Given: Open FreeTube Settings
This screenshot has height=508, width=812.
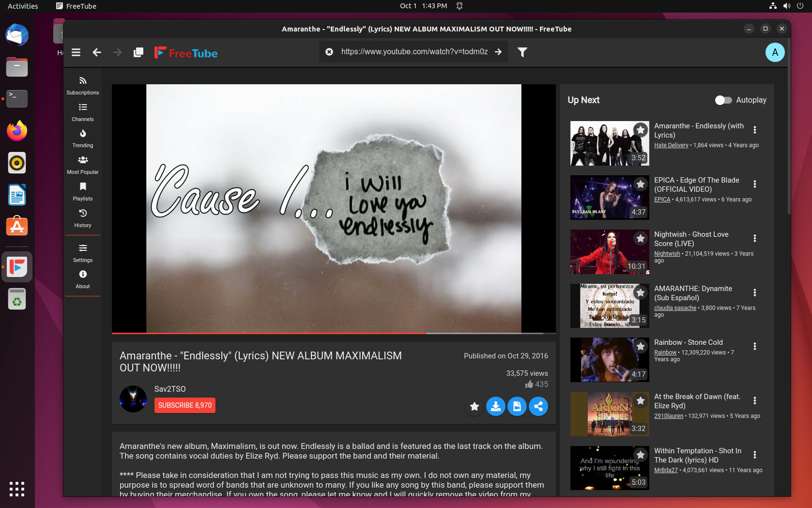Looking at the screenshot, I should [x=83, y=253].
